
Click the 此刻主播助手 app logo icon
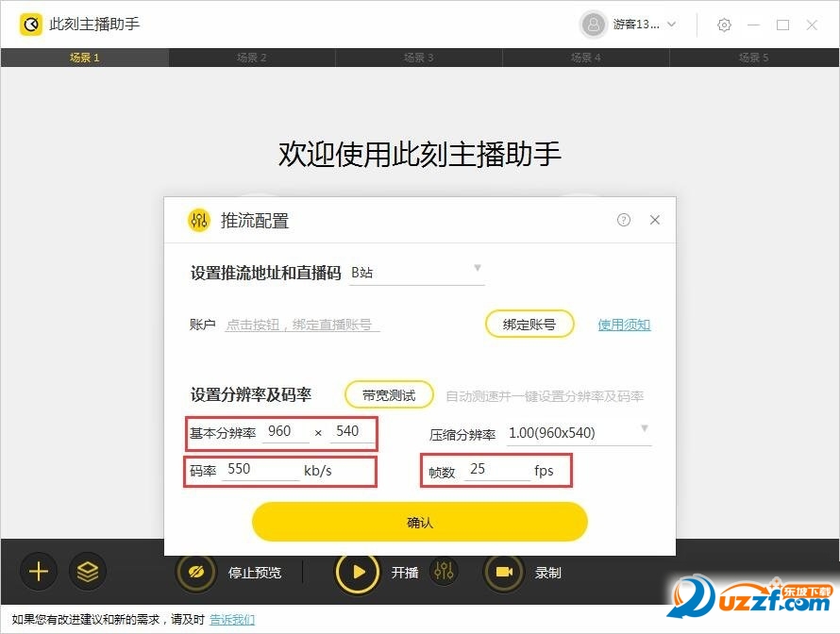coord(30,25)
